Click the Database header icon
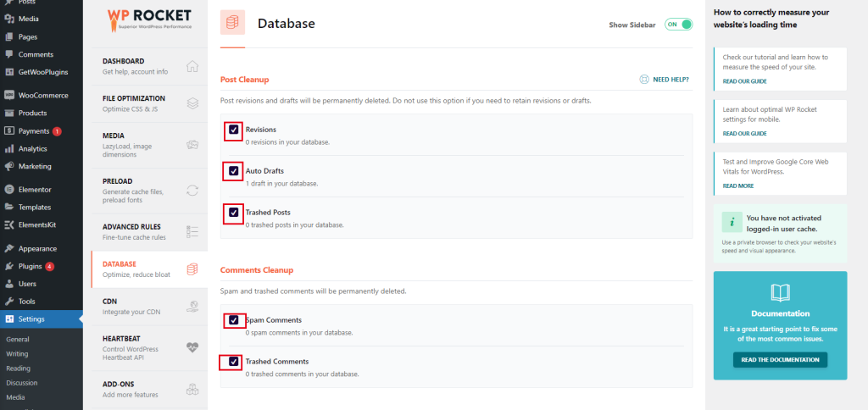Screen dimensions: 868x410 (x=232, y=23)
